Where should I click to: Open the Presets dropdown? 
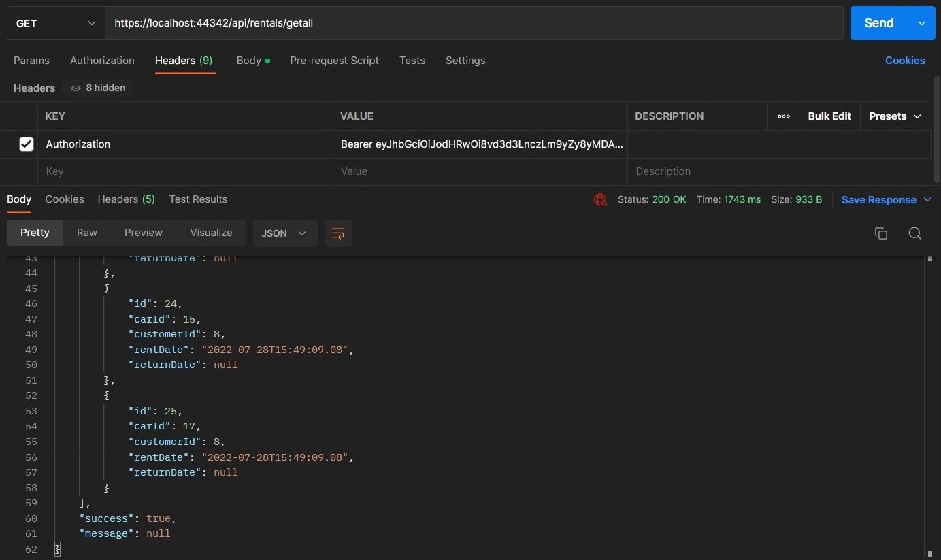coord(894,116)
